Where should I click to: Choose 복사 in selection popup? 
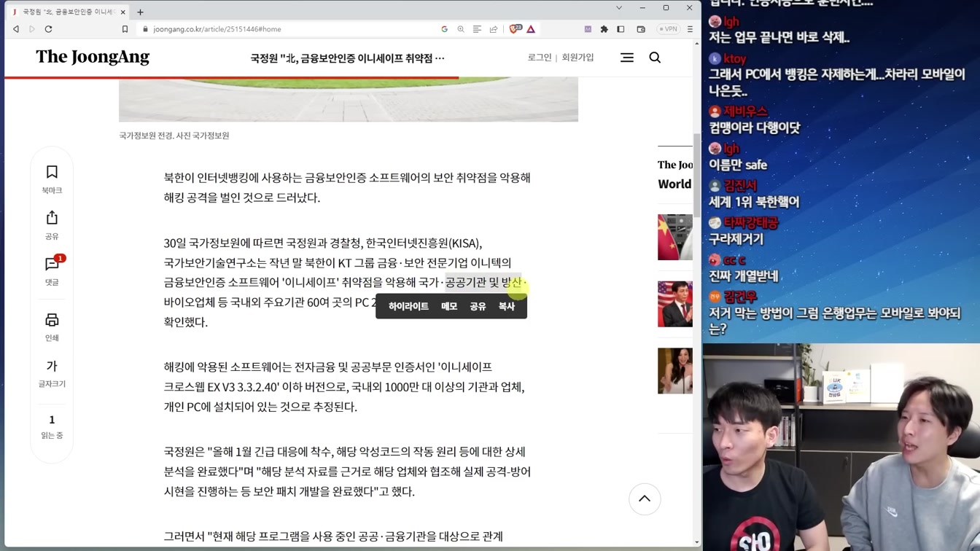[x=507, y=307]
